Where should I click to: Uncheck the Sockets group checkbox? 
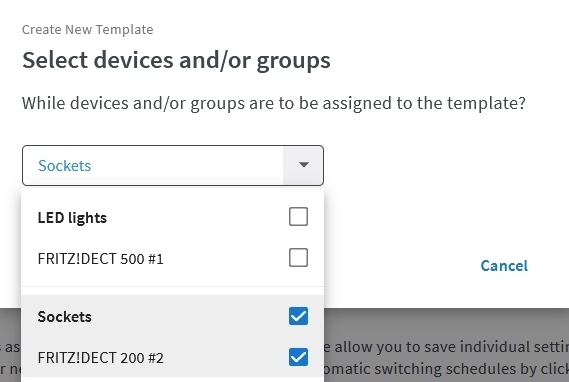point(298,316)
